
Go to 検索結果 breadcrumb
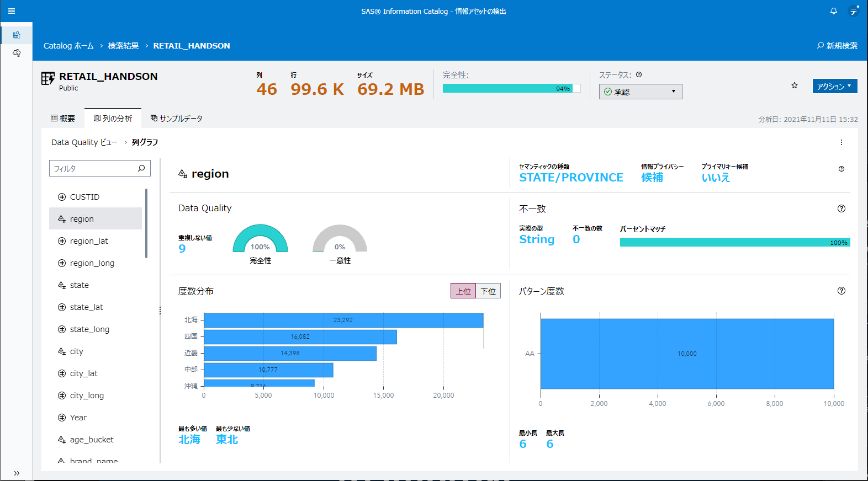click(x=123, y=46)
